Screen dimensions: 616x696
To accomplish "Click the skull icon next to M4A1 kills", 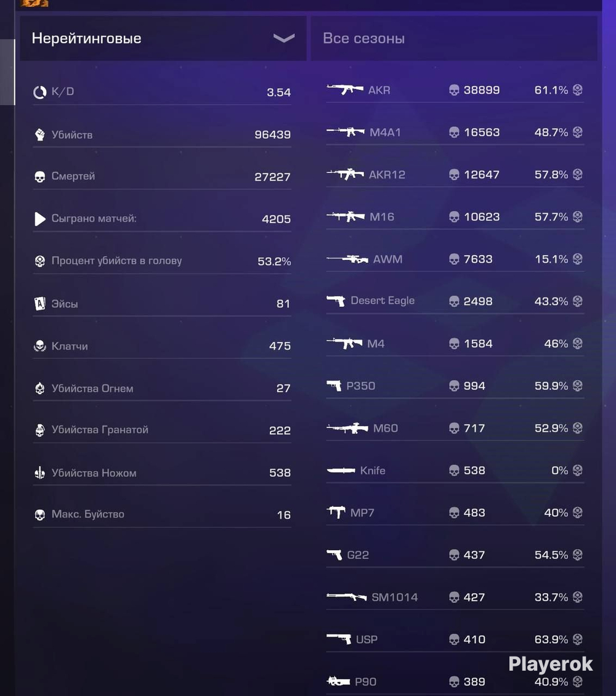I will pos(454,132).
